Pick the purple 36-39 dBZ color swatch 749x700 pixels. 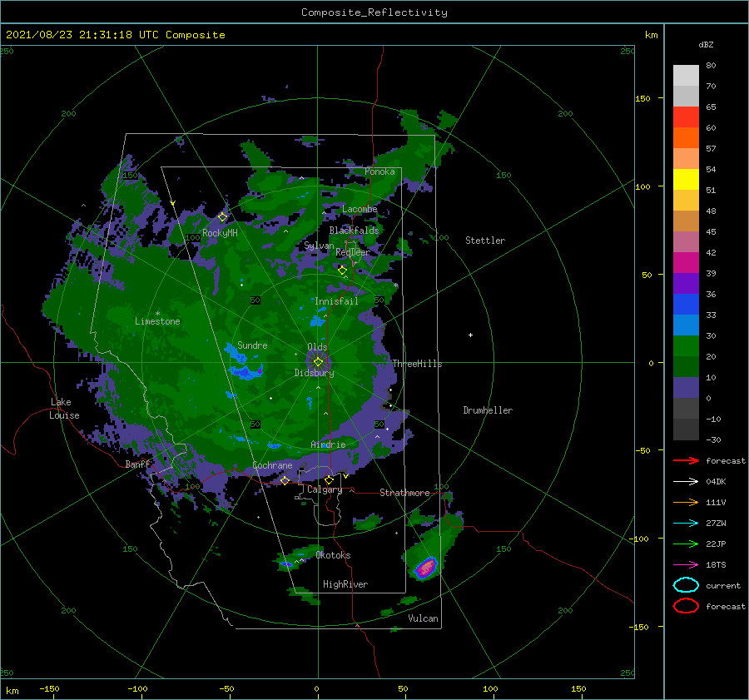[686, 284]
